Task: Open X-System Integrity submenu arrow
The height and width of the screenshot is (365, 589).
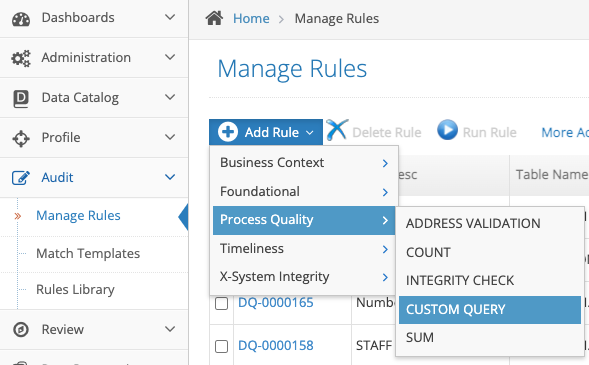Action: (385, 278)
